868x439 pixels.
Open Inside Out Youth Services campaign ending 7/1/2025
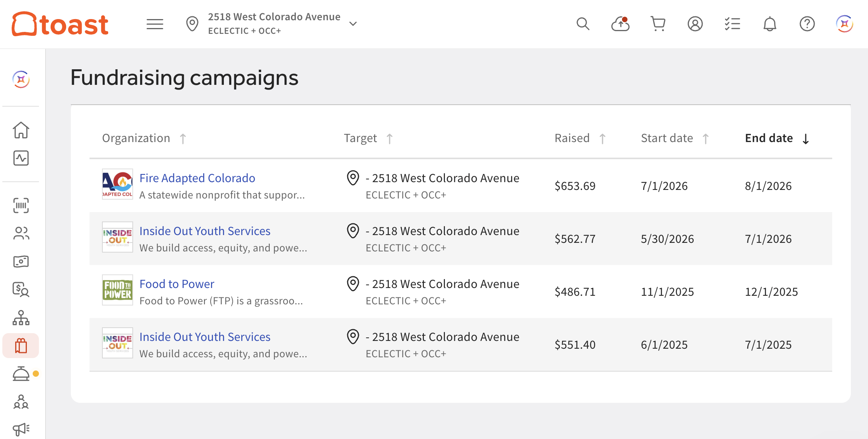205,337
